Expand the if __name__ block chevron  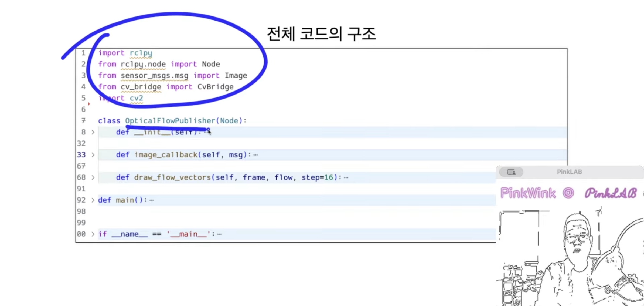(93, 234)
